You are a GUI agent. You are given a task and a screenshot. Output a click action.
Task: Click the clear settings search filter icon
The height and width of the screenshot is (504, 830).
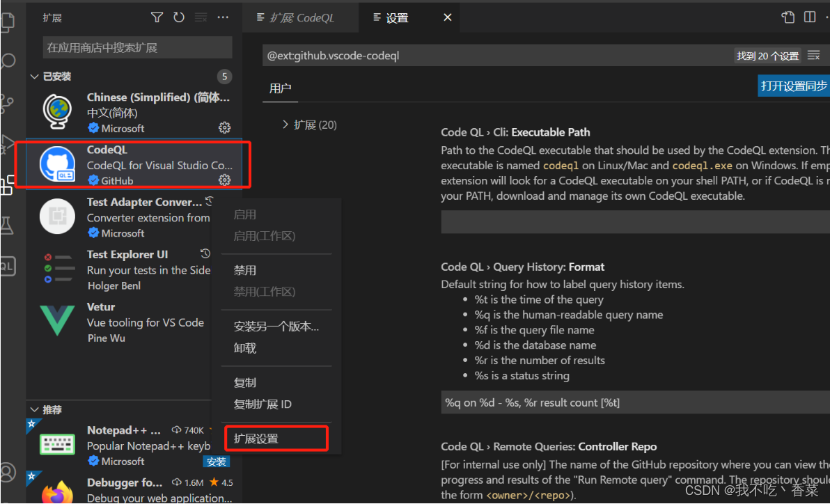point(813,55)
